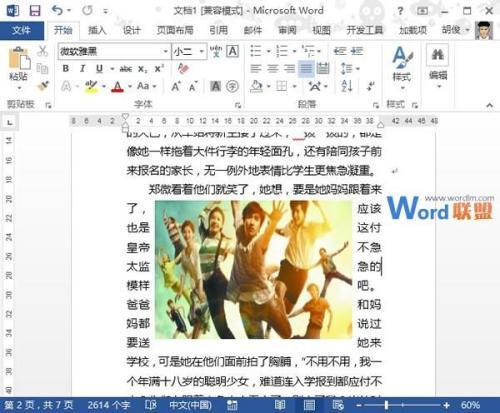Open the 文件 file menu button
Screen dimensions: 500x413
(x=22, y=30)
